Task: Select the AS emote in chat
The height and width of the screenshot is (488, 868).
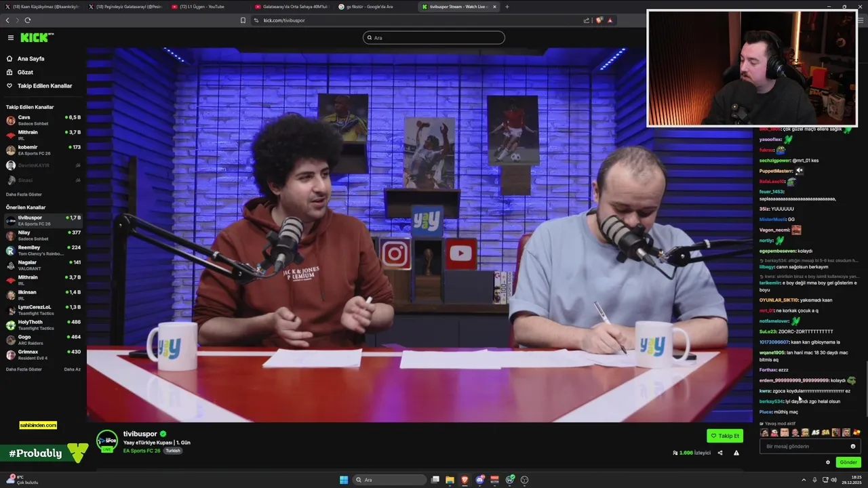Action: click(x=816, y=432)
